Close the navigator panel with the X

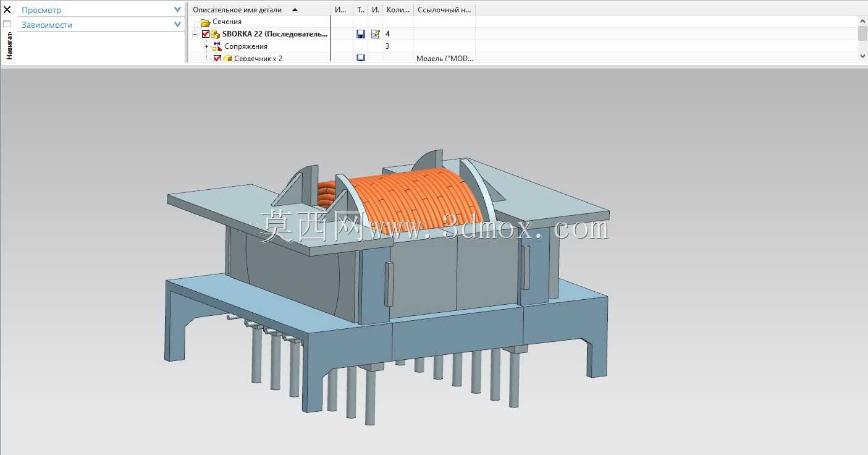pos(7,10)
